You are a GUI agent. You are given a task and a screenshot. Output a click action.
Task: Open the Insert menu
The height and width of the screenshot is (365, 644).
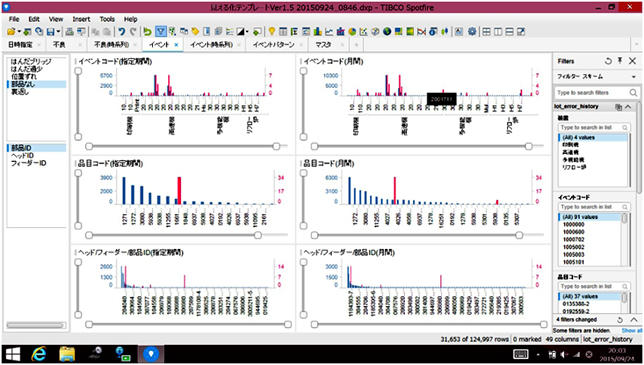[81, 19]
